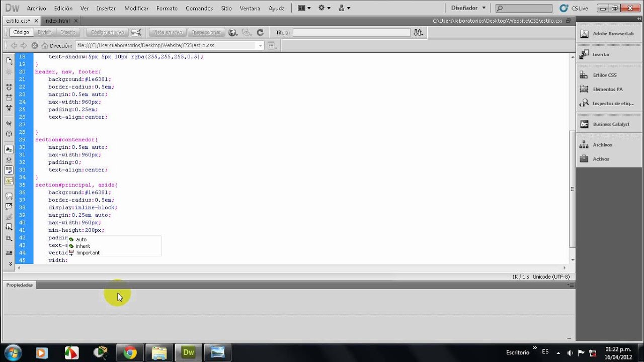Viewport: 644px width, 362px height.
Task: Click the Collapse Selection icon
Action: 9,97
